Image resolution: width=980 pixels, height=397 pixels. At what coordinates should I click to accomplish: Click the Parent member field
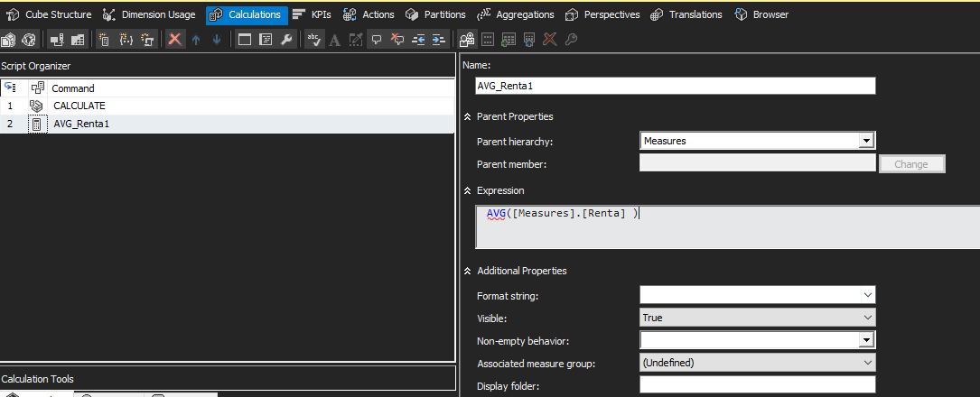point(758,163)
